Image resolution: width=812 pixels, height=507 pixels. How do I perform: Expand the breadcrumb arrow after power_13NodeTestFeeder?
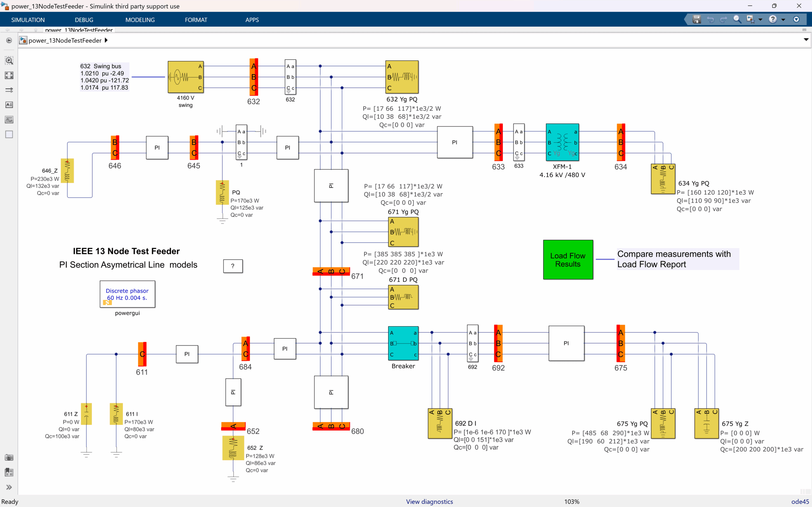click(107, 40)
